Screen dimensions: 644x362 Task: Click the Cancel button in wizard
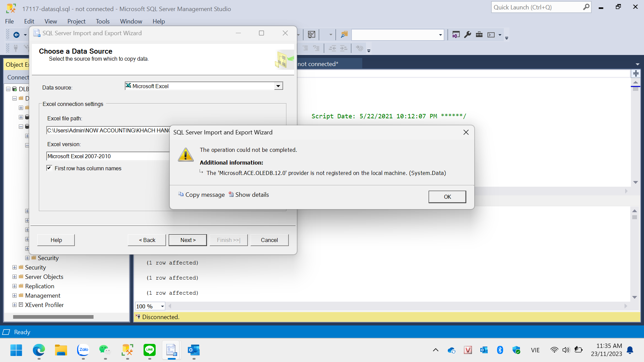click(x=269, y=240)
